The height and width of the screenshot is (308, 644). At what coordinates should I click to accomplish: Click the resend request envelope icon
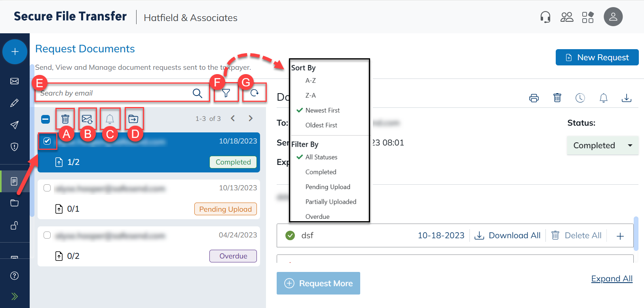click(x=87, y=119)
